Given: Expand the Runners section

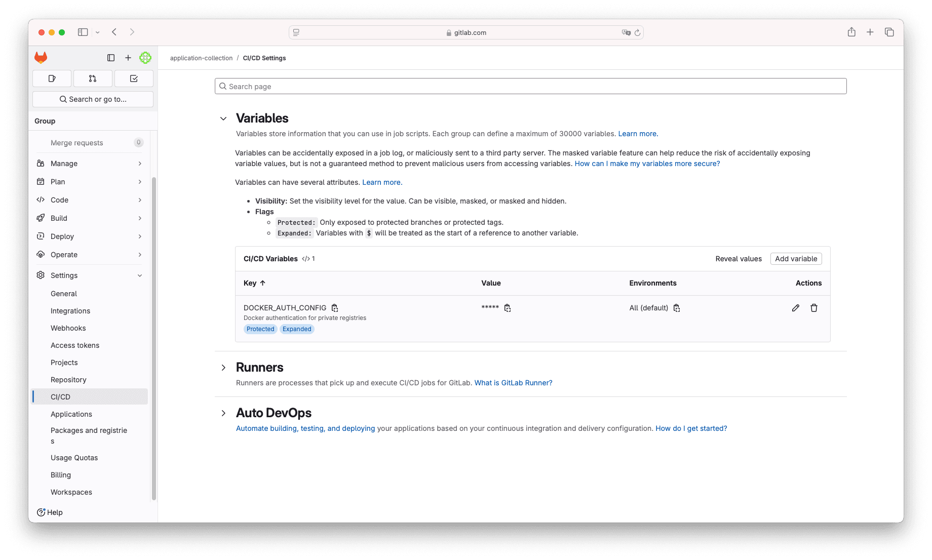Looking at the screenshot, I should 223,368.
